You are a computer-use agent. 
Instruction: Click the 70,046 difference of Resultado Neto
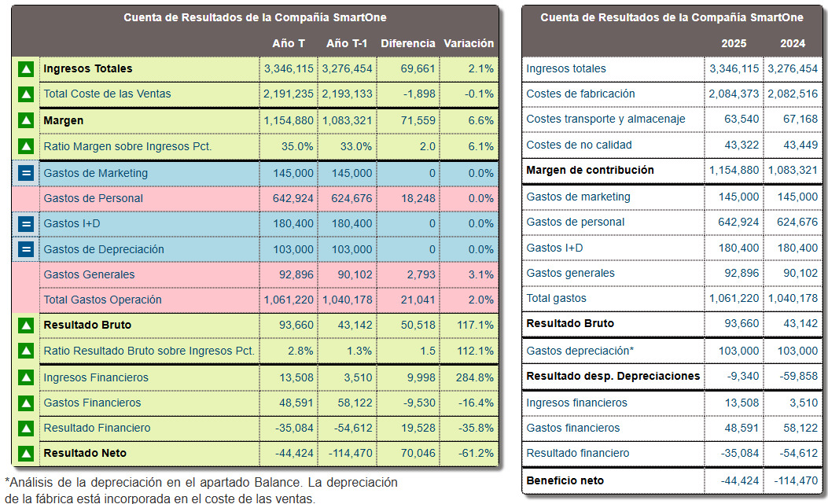(418, 453)
